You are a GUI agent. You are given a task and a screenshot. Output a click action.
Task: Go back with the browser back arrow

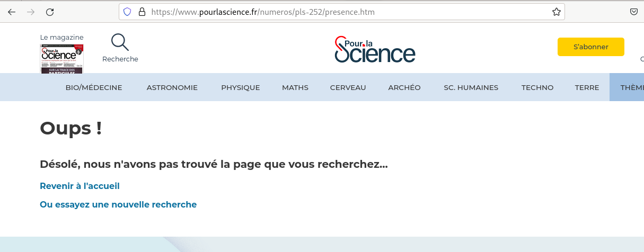pos(12,12)
